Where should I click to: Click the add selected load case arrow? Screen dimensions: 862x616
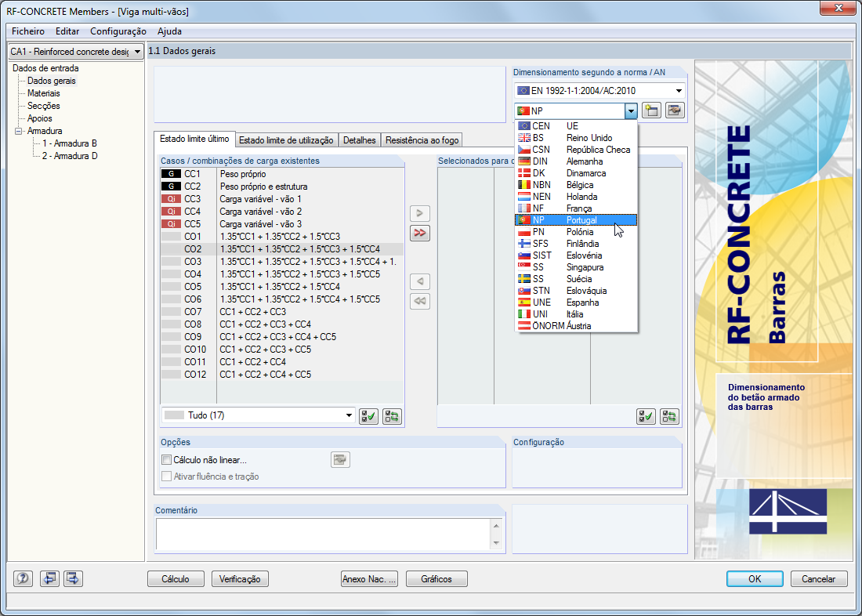(420, 213)
